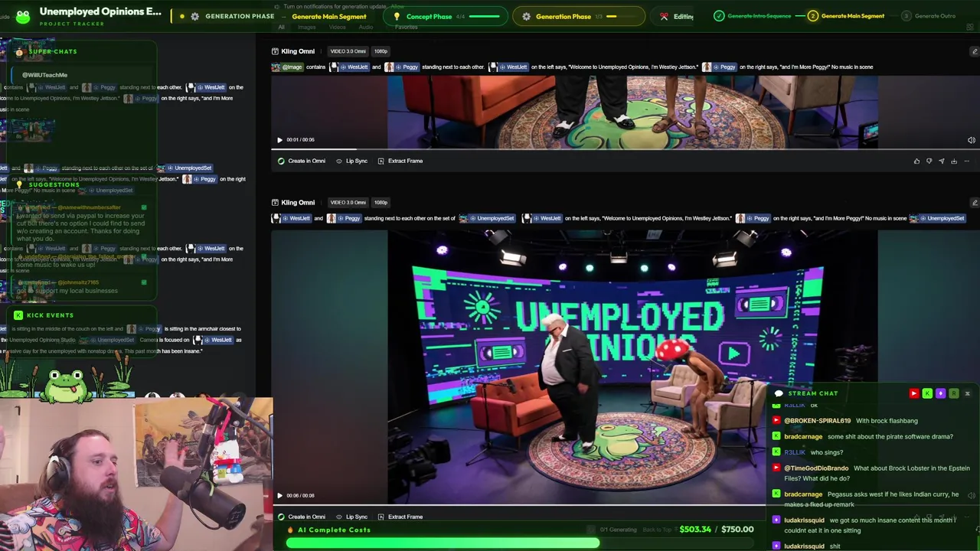Viewport: 980px width, 551px height.
Task: Select step 3 Generate Outro
Action: [x=928, y=16]
